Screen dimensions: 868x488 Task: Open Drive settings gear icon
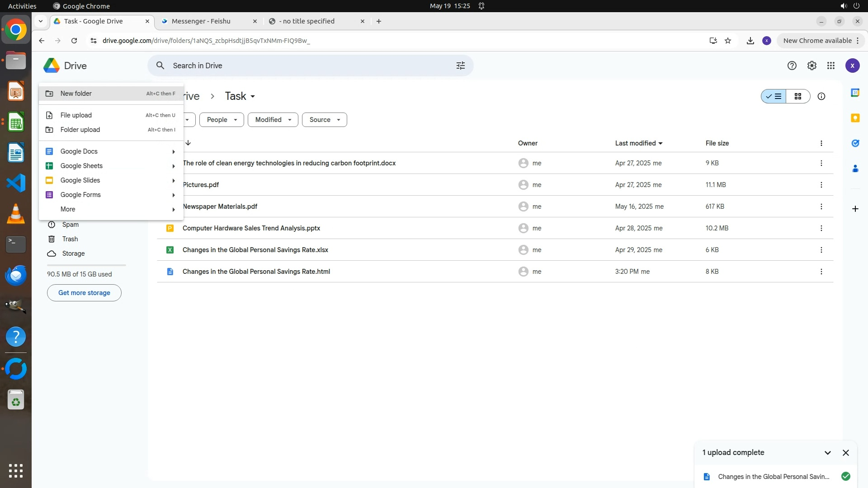click(811, 66)
